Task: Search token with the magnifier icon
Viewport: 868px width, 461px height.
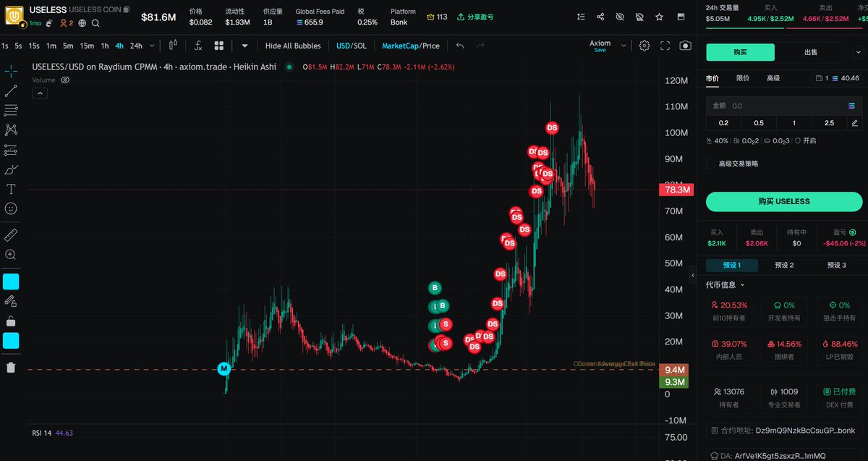Action: pos(95,23)
